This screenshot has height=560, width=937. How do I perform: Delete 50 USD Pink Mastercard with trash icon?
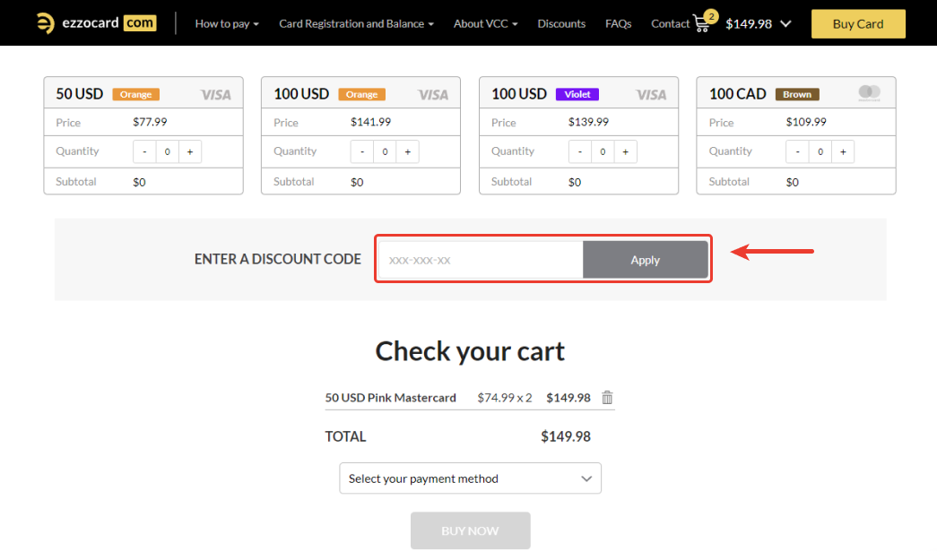[x=607, y=398]
